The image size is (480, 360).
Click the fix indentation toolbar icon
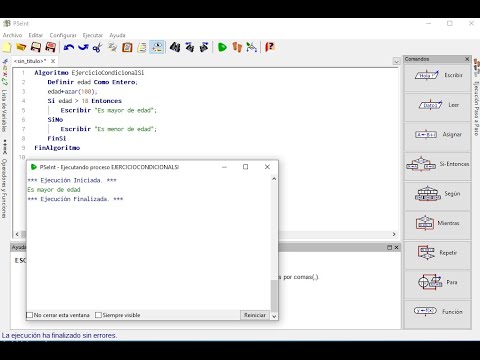tap(142, 47)
